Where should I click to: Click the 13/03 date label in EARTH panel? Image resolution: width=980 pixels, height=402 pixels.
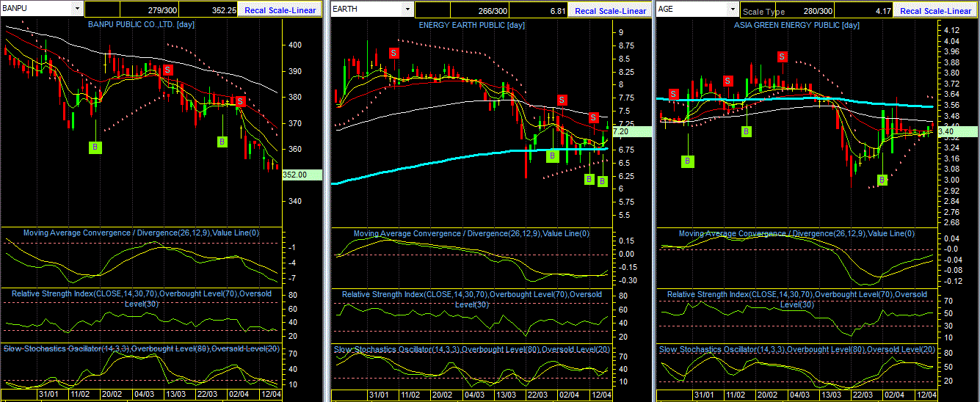[x=506, y=395]
